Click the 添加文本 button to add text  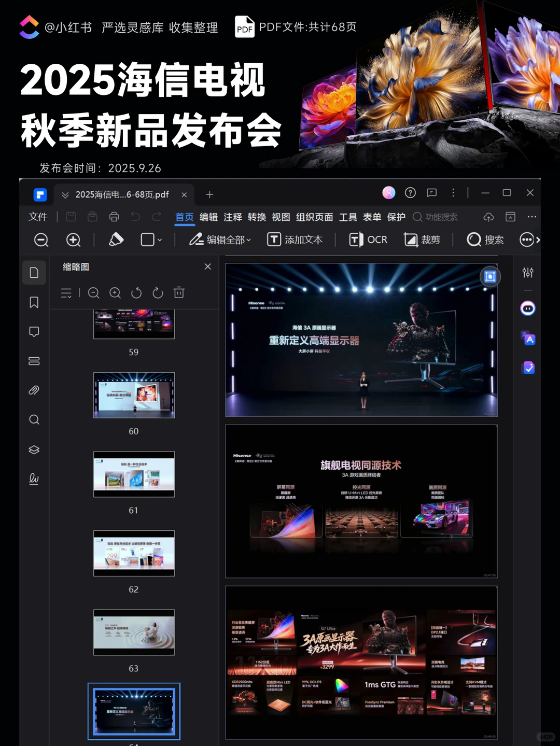pos(296,240)
